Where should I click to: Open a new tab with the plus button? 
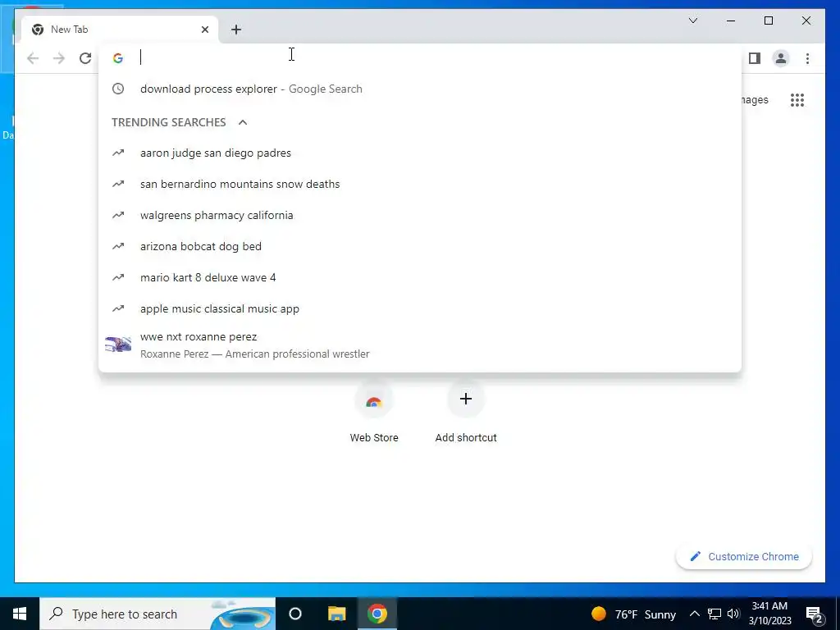[235, 30]
